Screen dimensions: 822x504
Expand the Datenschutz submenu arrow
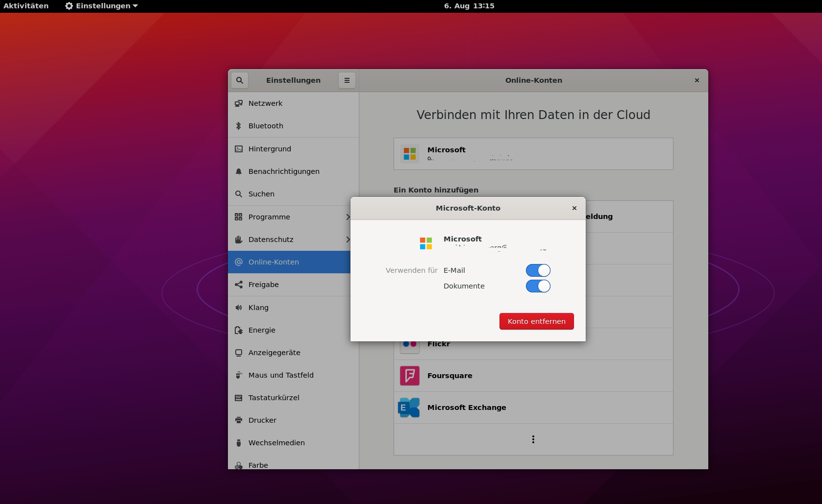348,240
